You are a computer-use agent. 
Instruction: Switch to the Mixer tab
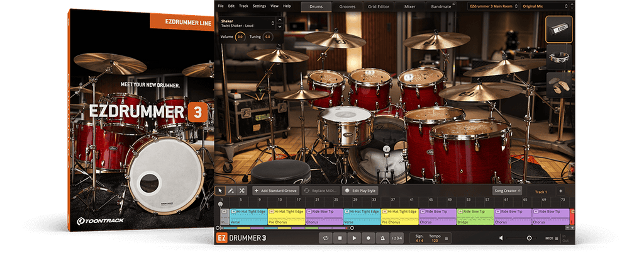(x=409, y=6)
